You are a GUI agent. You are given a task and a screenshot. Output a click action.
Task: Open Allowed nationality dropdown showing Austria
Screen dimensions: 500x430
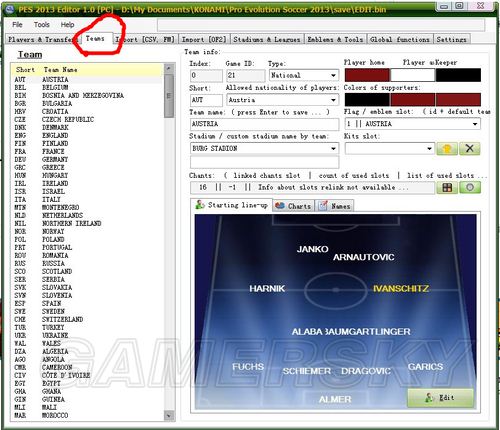coord(333,100)
